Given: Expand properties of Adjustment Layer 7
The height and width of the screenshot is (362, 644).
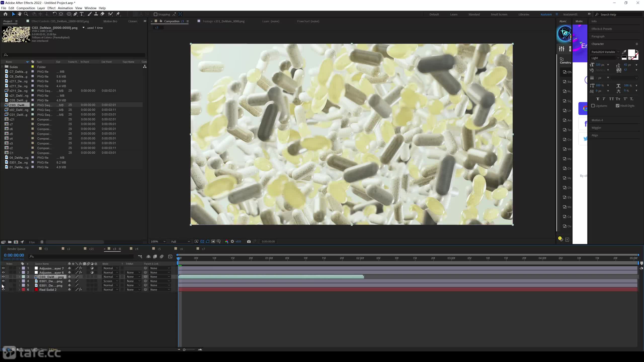Looking at the screenshot, I should 19,268.
